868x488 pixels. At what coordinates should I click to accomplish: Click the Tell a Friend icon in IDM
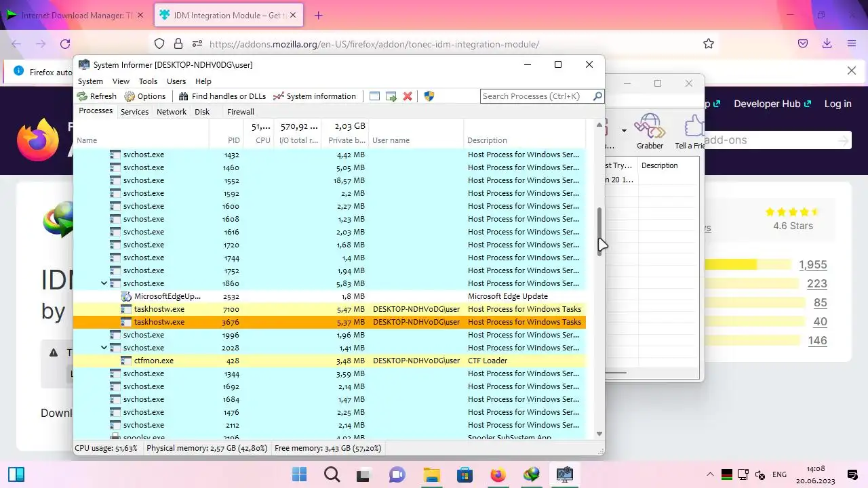tap(689, 131)
